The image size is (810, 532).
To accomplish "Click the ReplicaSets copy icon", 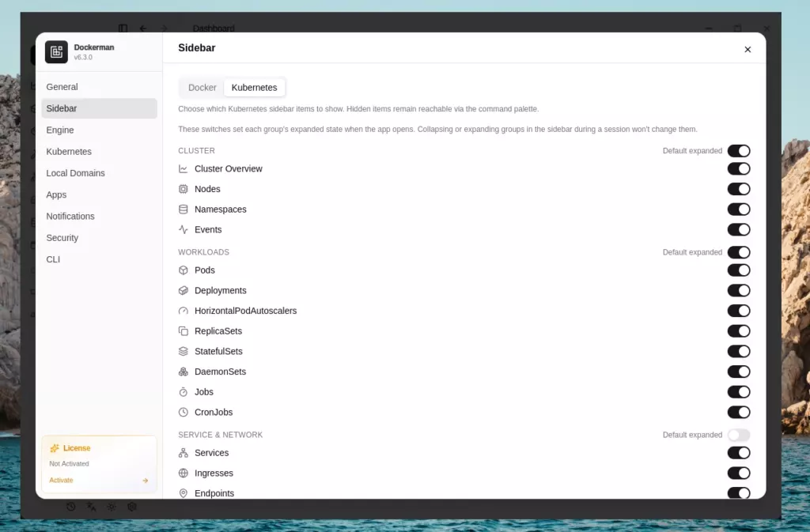I will [x=183, y=330].
